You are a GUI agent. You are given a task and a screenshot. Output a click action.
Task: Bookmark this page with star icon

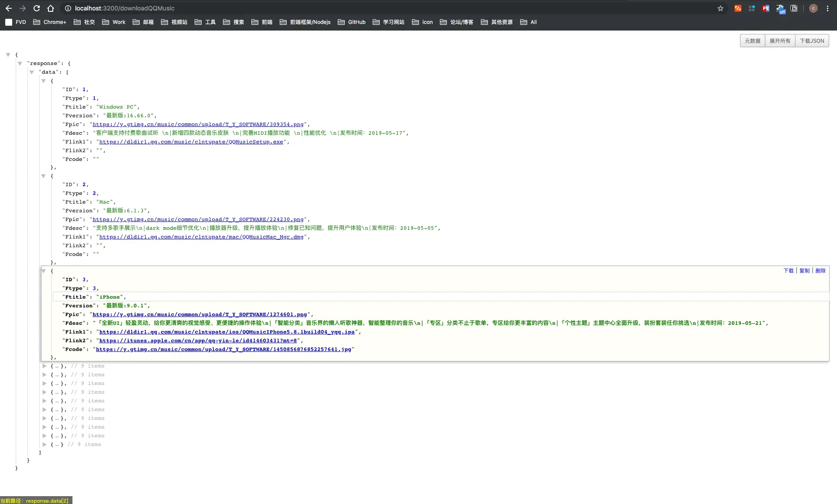point(720,8)
